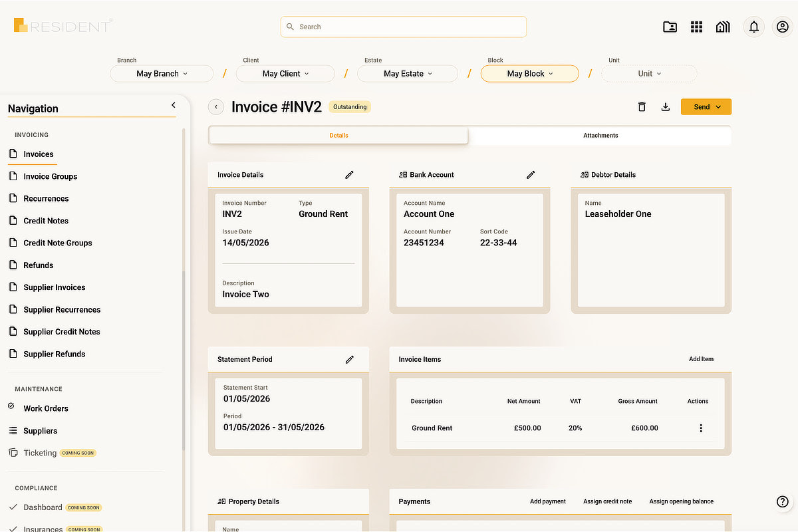Expand the May Branch dropdown
The width and height of the screenshot is (798, 532).
pyautogui.click(x=162, y=74)
